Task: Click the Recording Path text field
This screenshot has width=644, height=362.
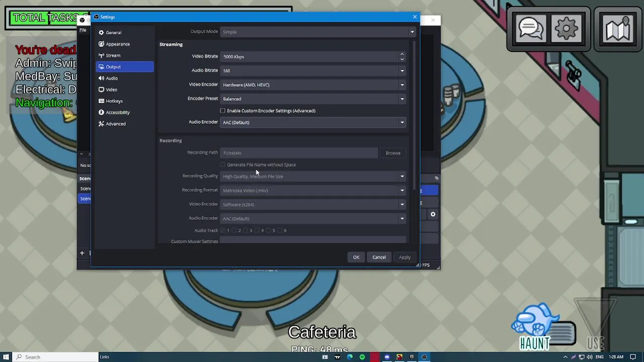Action: pos(299,153)
